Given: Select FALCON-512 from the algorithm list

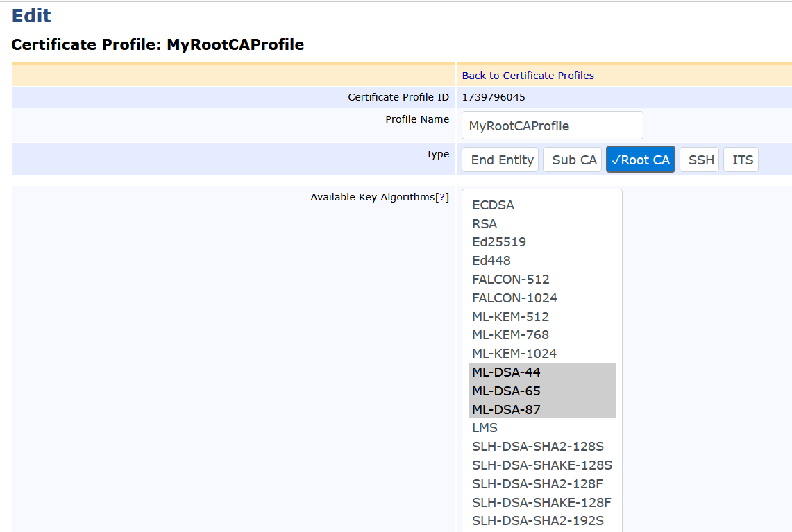Looking at the screenshot, I should (x=511, y=279).
